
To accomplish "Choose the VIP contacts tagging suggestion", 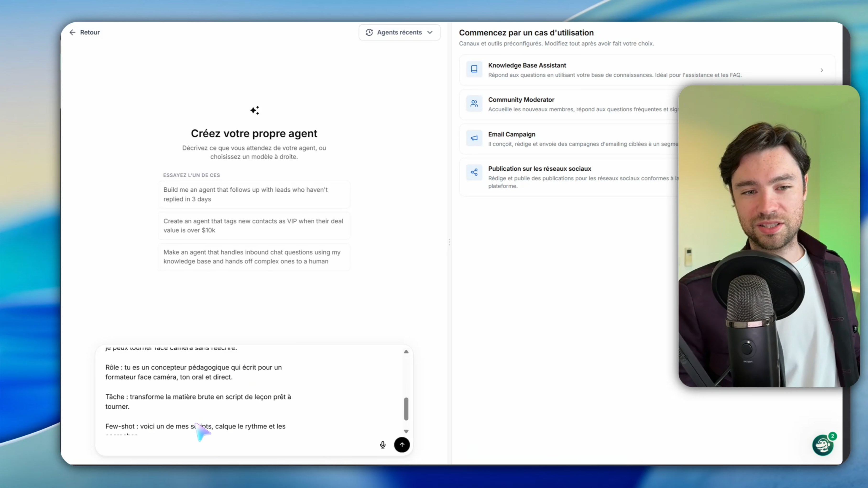I will point(254,226).
